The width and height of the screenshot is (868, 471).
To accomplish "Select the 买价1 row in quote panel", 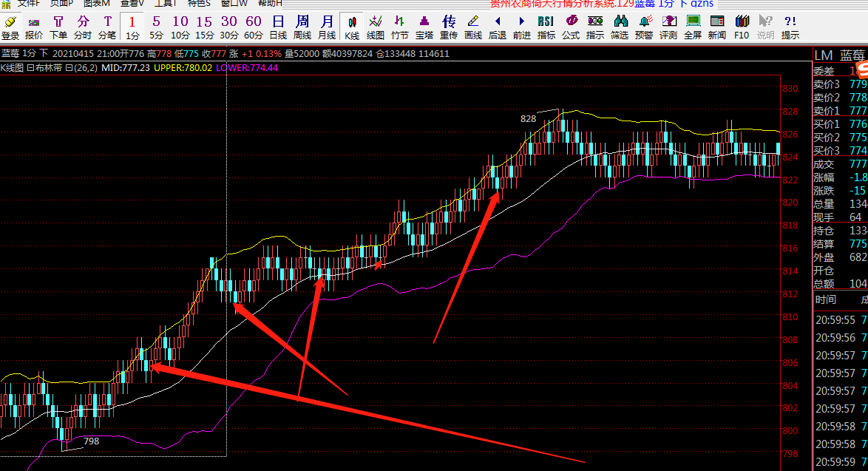I will (x=841, y=124).
